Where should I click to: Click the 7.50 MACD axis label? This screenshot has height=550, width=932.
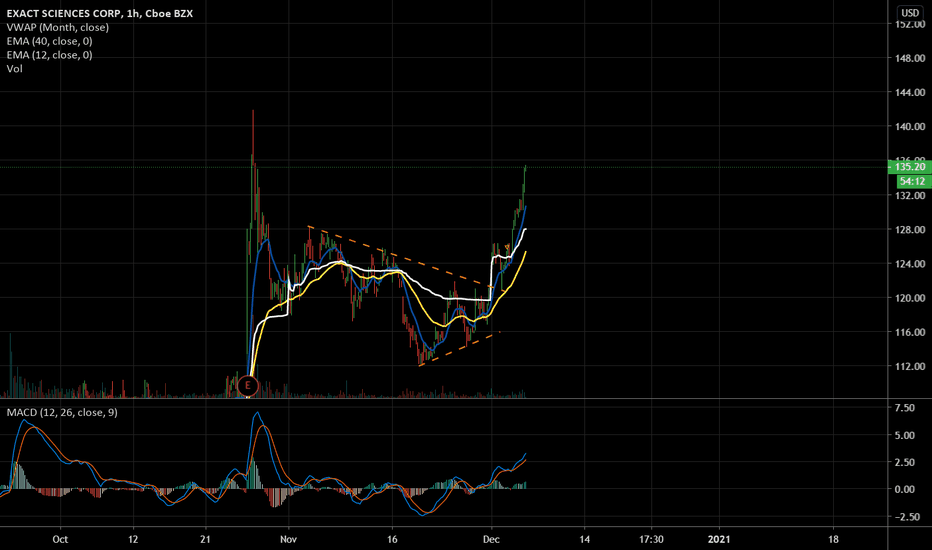coord(905,408)
